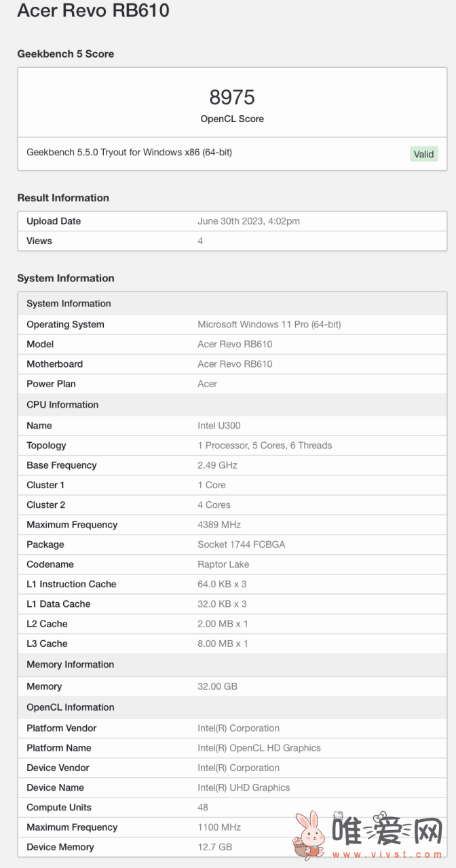Click the green Valid badge

click(x=424, y=154)
